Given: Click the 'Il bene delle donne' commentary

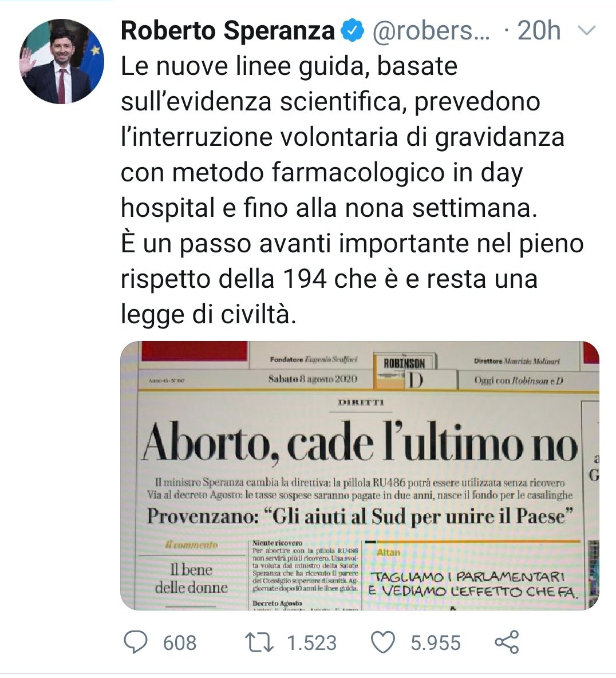Looking at the screenshot, I should [x=191, y=578].
